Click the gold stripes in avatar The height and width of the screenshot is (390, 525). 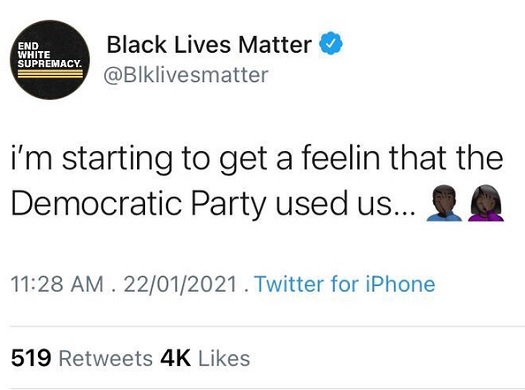click(x=50, y=74)
